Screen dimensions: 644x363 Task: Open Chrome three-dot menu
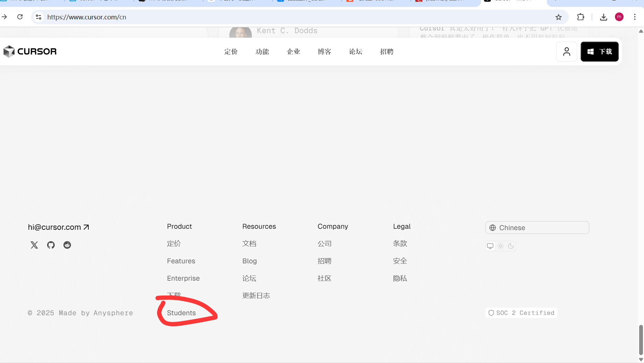click(635, 17)
